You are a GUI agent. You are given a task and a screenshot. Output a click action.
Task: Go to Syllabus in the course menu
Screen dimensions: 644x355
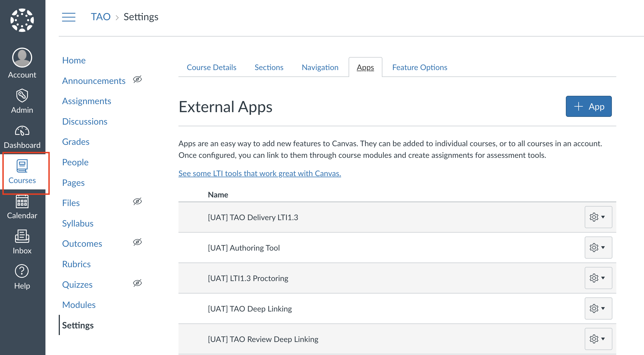point(78,223)
